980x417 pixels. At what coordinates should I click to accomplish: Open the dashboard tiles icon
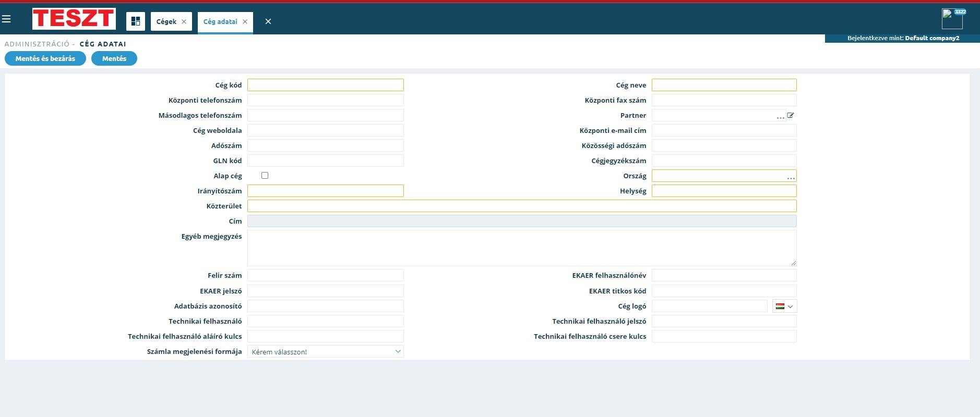tap(136, 21)
